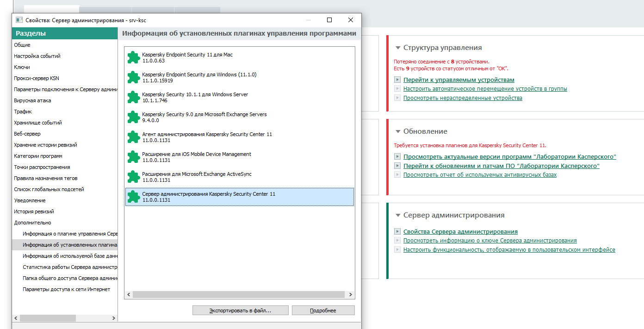Click arrow icon beside Перейти к управляемым устройствам
Image resolution: width=644 pixels, height=329 pixels.
(x=397, y=80)
